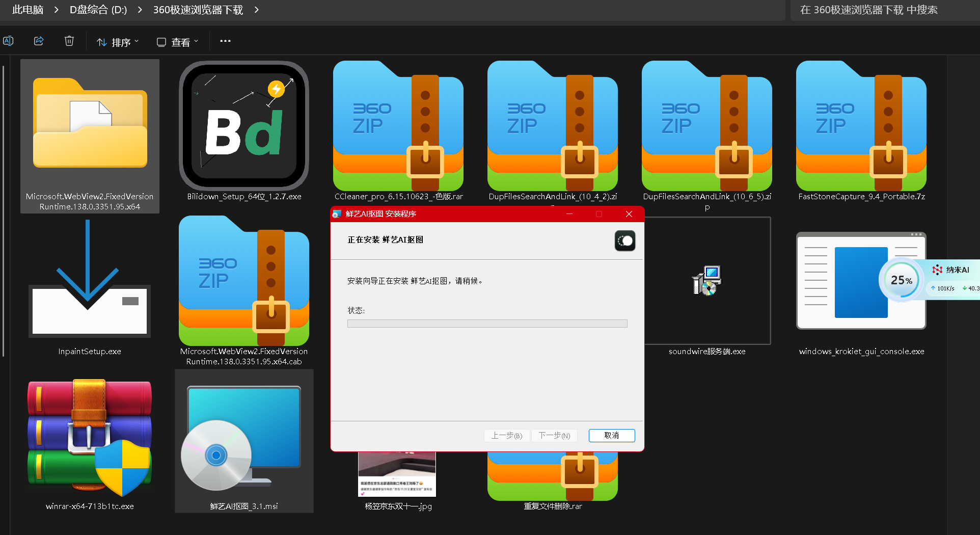This screenshot has height=535, width=980.
Task: Focus the 在 360极速浏览器下载 中搜索 box
Action: click(x=885, y=10)
